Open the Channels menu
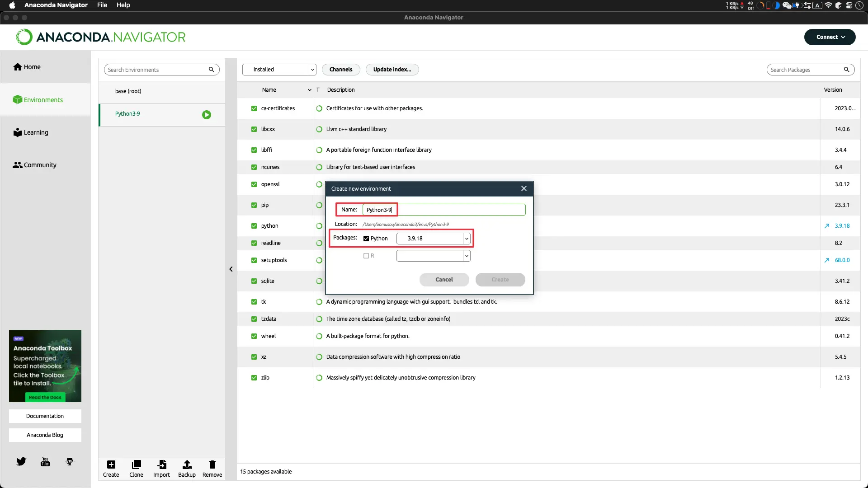868x488 pixels. tap(340, 69)
